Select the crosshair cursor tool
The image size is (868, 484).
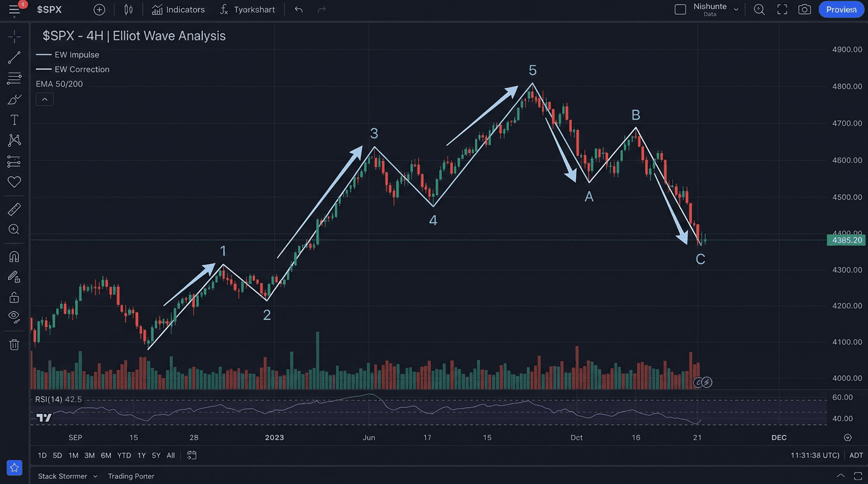14,37
